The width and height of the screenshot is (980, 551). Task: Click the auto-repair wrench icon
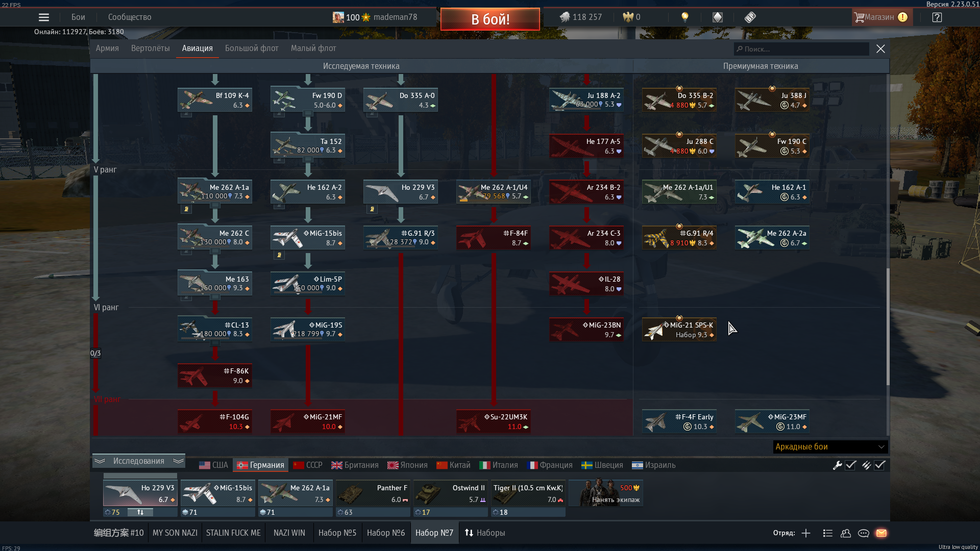837,465
